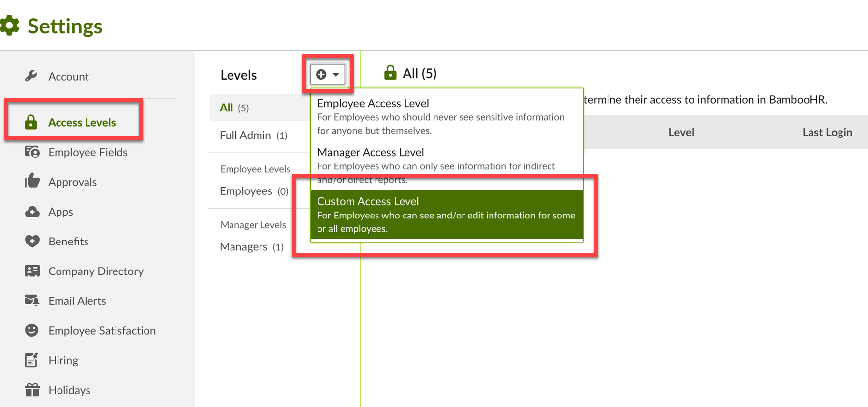Click the Company Directory card icon
Image resolution: width=868 pixels, height=407 pixels.
(x=32, y=271)
